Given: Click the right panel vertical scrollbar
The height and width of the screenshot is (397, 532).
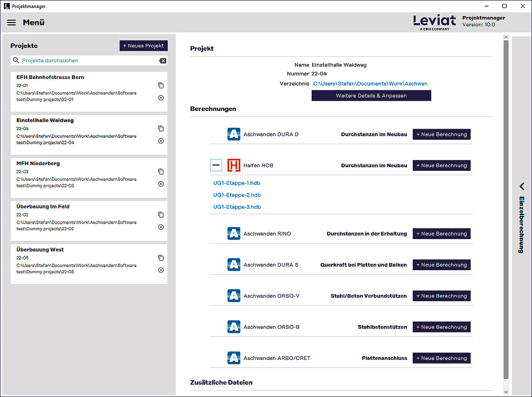Looking at the screenshot, I should coord(506,211).
